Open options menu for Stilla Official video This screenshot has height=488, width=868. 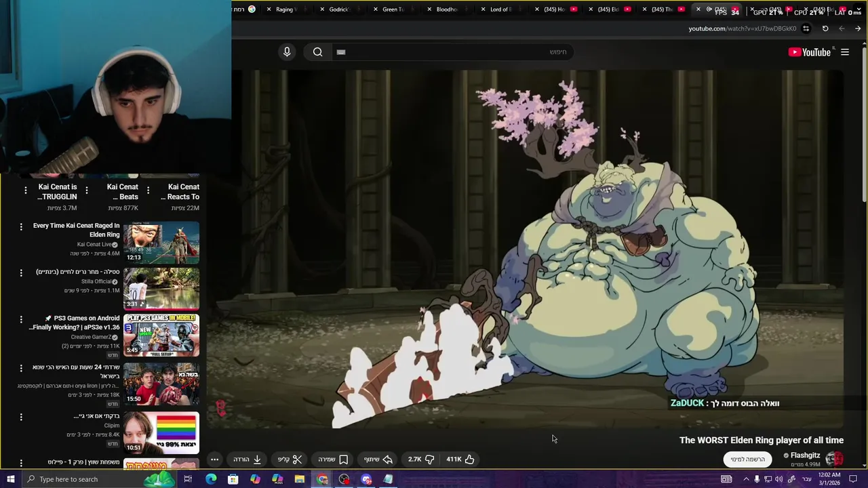21,273
